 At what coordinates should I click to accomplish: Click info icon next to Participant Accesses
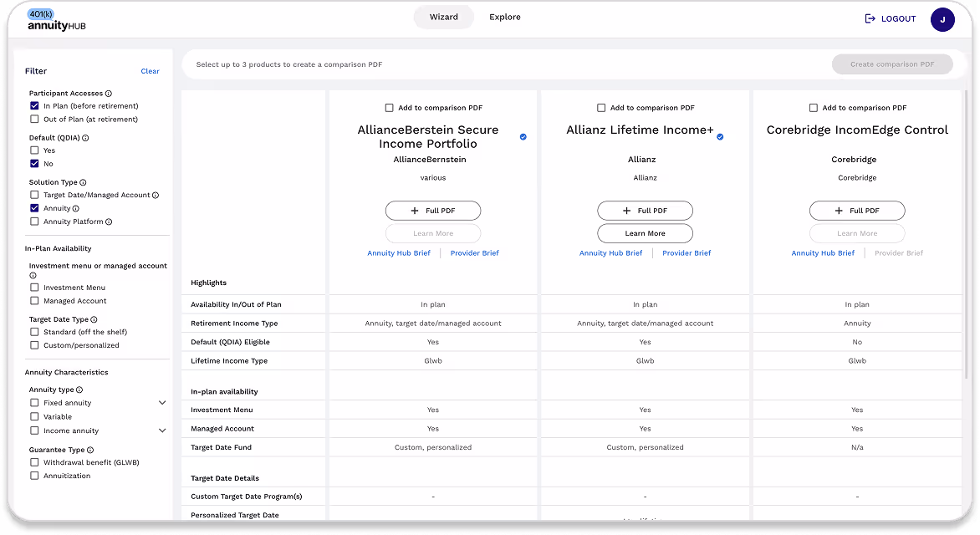point(109,94)
